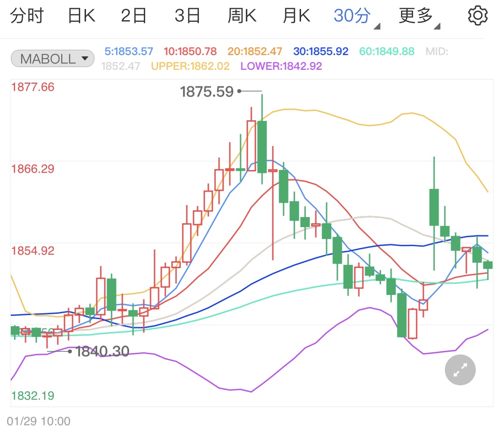Click the MID value 1852.47 text
The height and width of the screenshot is (435, 504).
click(x=121, y=66)
